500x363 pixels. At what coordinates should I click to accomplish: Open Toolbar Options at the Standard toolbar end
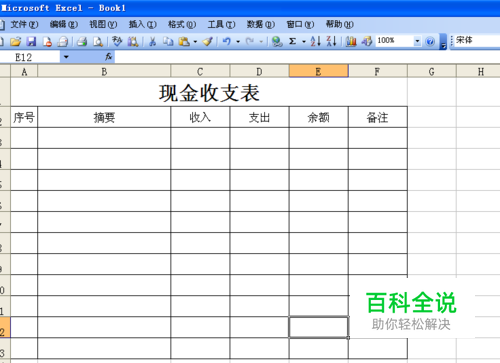point(443,42)
